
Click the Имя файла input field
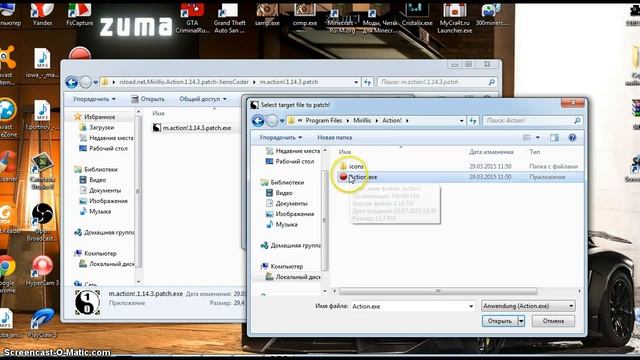point(409,306)
